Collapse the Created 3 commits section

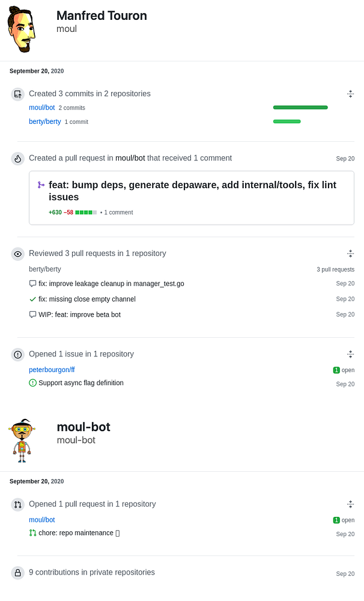point(350,94)
